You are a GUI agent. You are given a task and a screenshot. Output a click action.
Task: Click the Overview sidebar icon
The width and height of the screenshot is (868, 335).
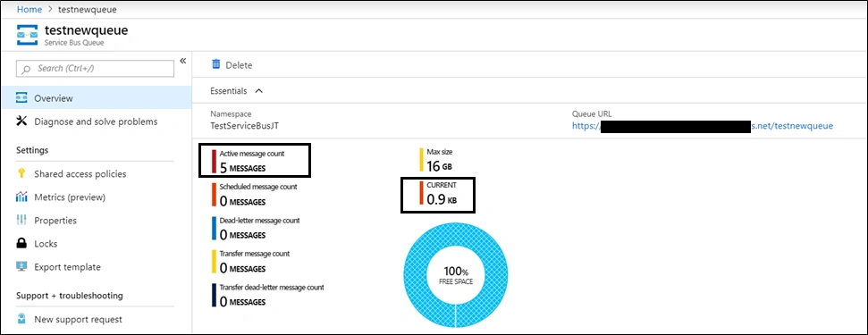pos(21,98)
